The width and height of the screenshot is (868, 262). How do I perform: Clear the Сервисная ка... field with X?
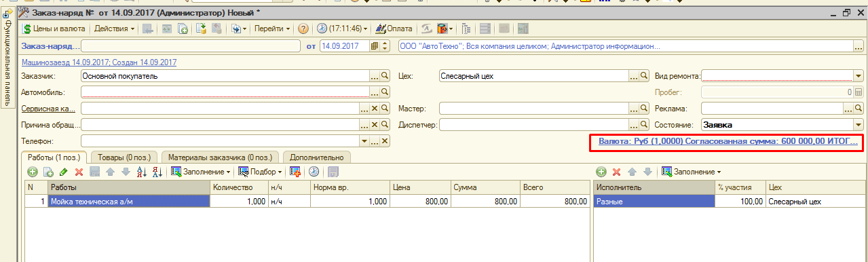click(374, 109)
